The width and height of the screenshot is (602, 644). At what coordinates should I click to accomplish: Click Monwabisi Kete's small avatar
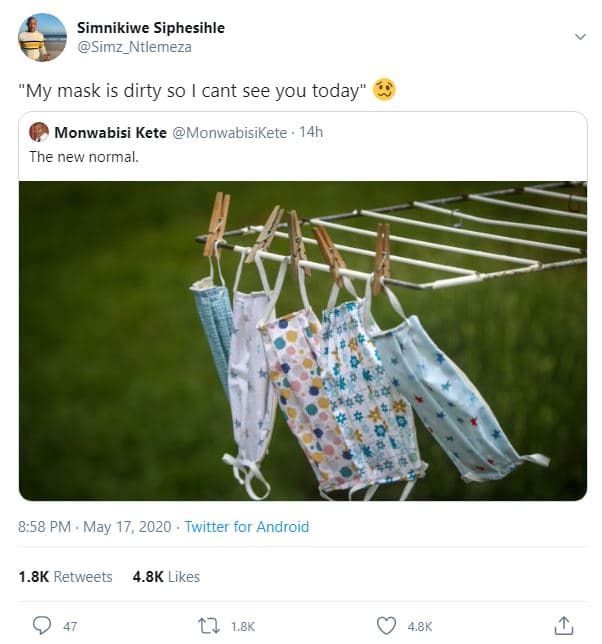tap(39, 132)
